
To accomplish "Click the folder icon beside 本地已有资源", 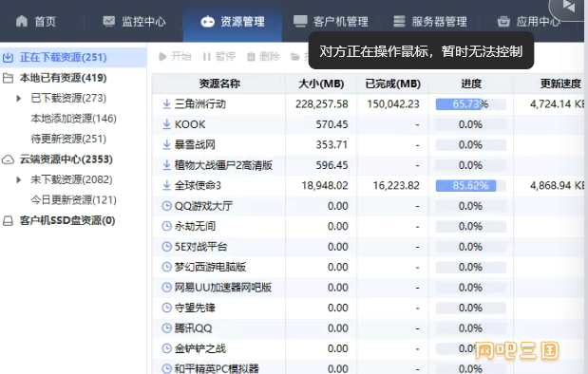I will [8, 78].
